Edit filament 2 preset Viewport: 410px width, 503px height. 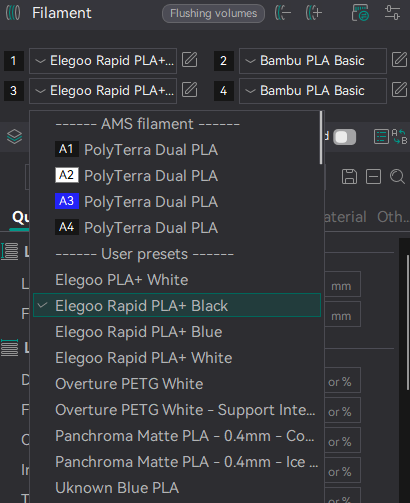click(x=399, y=60)
